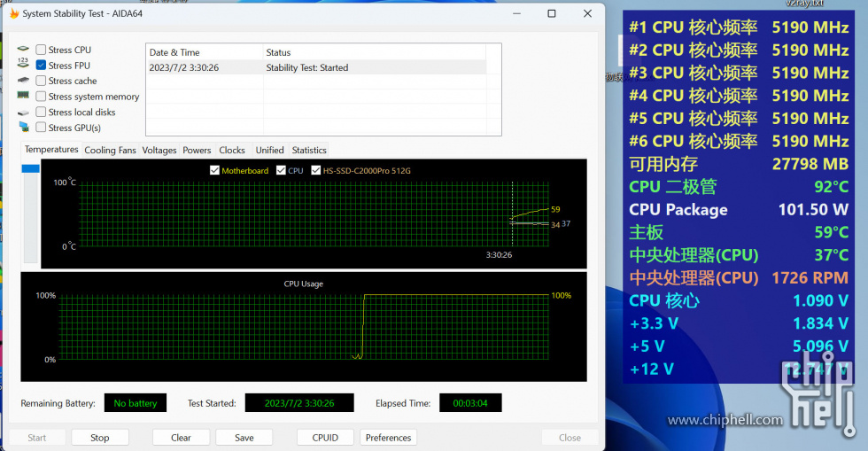Toggle the CPU temperature graph checkbox

point(282,170)
